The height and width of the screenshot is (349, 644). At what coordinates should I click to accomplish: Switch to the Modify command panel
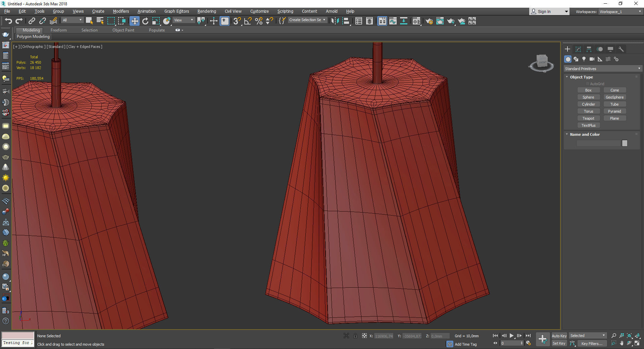pyautogui.click(x=578, y=49)
